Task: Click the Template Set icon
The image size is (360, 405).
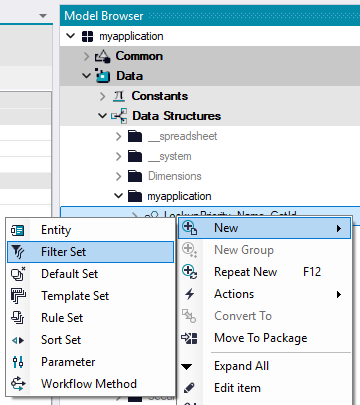Action: coord(18,296)
